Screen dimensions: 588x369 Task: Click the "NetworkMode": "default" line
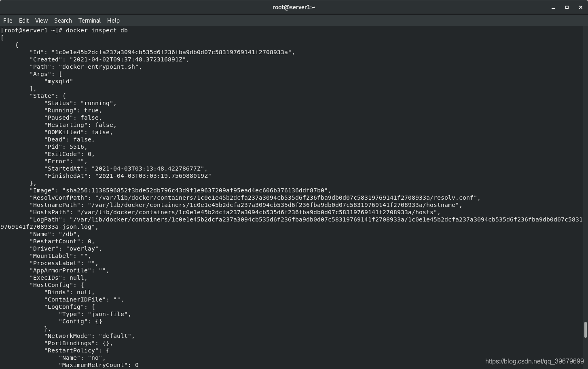(x=89, y=336)
